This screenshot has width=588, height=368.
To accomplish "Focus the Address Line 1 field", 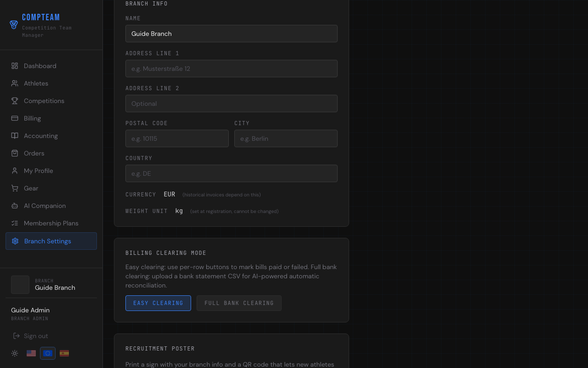I will pos(232,69).
